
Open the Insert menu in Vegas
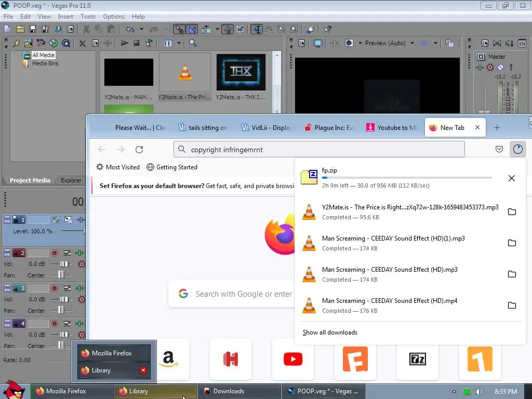[x=65, y=16]
